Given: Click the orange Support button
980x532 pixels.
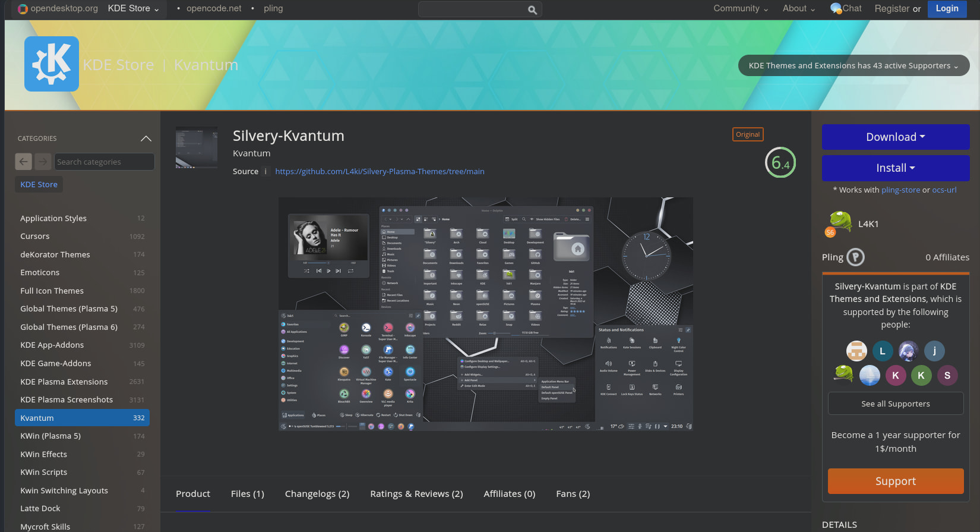Looking at the screenshot, I should click(895, 481).
